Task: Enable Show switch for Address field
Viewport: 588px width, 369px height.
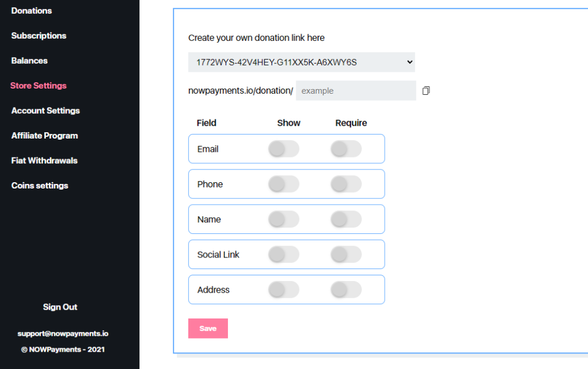Action: tap(284, 290)
